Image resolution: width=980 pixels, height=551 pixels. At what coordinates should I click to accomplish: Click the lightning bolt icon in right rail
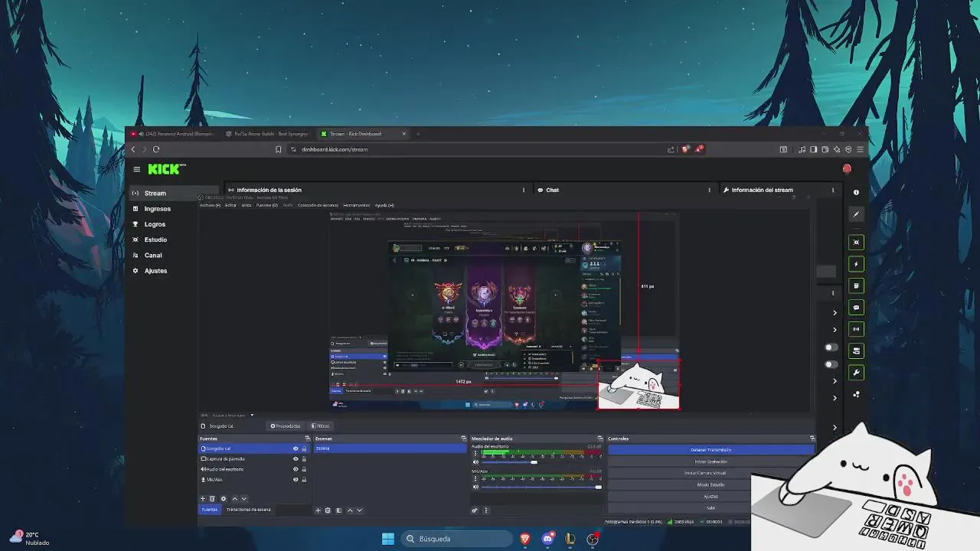857,264
